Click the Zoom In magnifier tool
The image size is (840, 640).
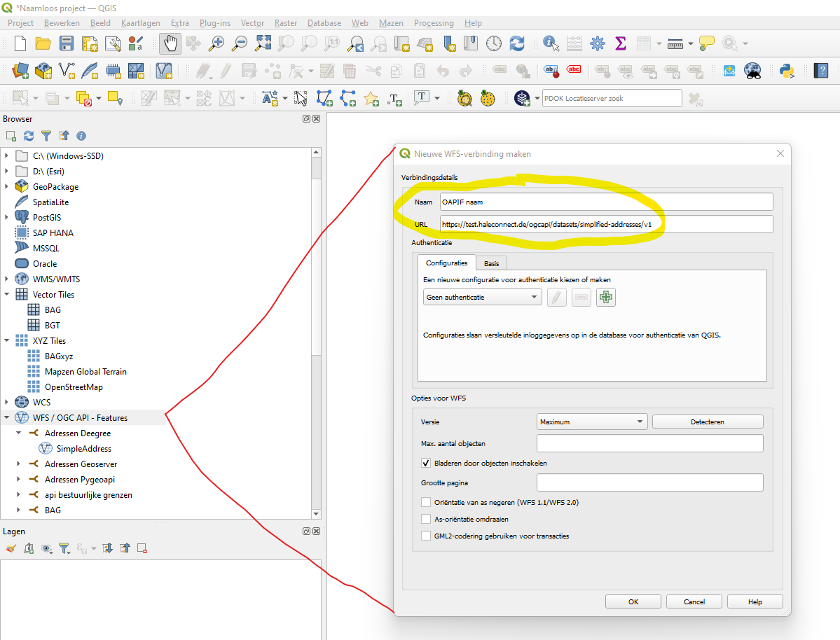coord(216,43)
